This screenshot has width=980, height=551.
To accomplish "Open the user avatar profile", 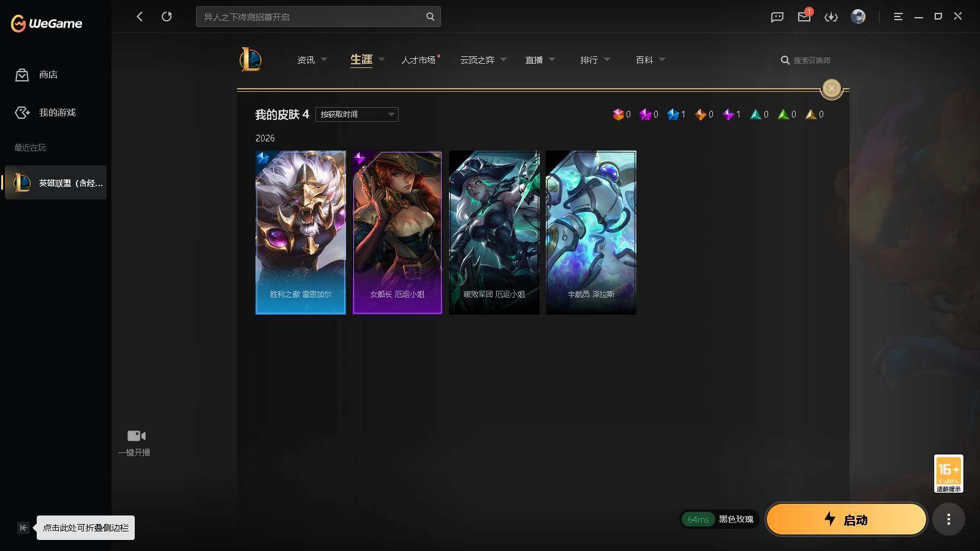I will click(x=858, y=17).
